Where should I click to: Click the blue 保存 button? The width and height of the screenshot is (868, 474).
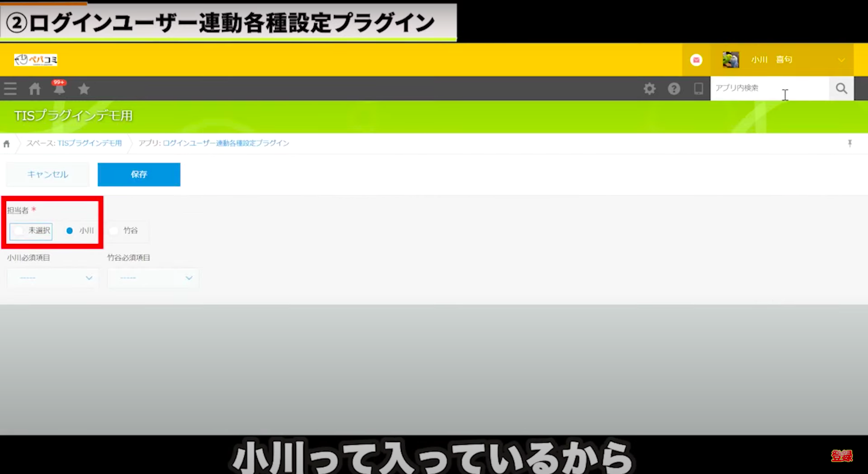point(139,175)
